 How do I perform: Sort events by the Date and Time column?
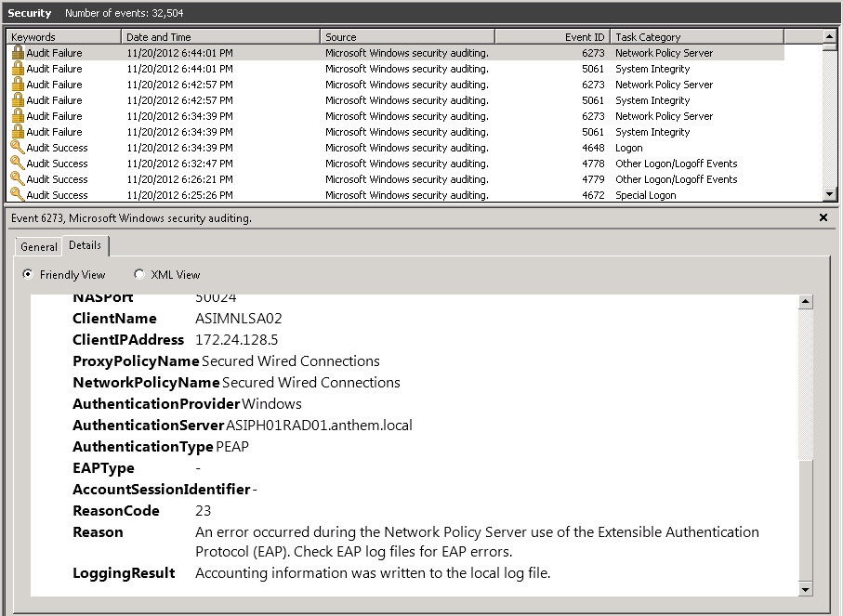point(220,35)
